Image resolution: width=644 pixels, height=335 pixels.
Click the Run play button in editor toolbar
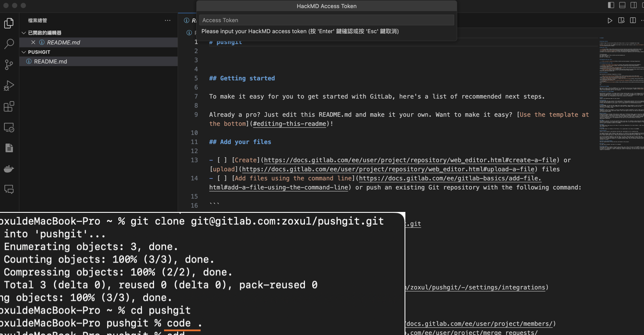coord(610,21)
